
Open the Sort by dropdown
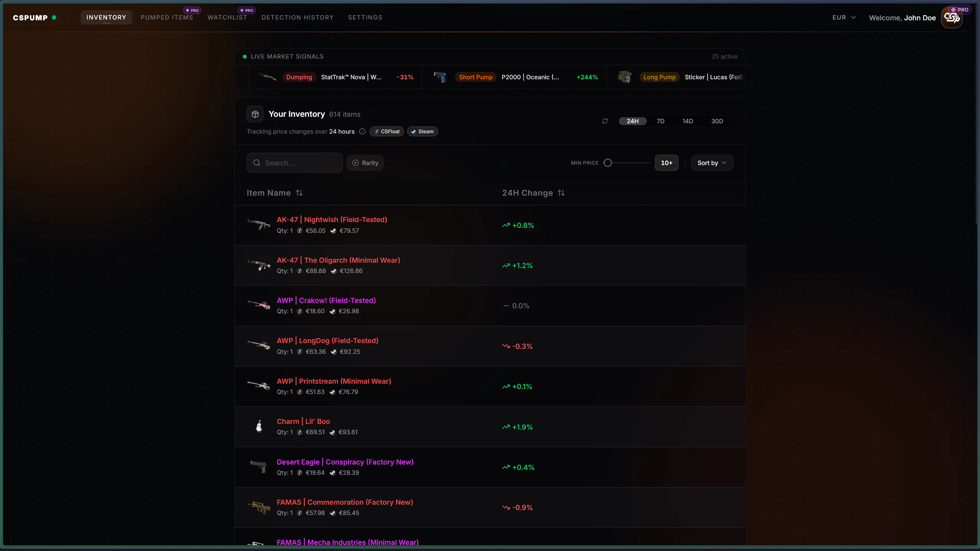(712, 163)
